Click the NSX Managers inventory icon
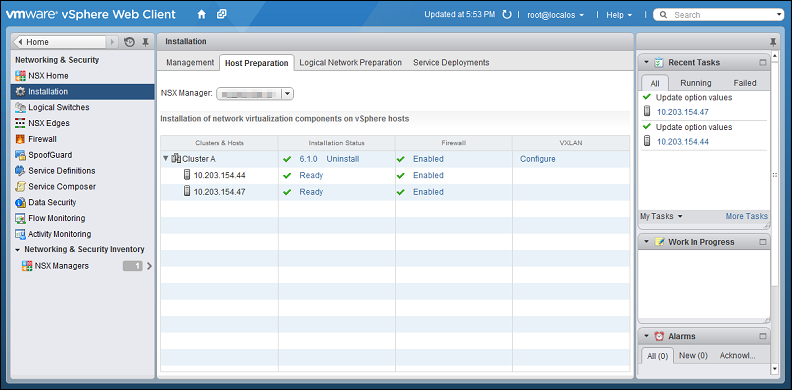Screen dimensions: 792x390 click(27, 266)
